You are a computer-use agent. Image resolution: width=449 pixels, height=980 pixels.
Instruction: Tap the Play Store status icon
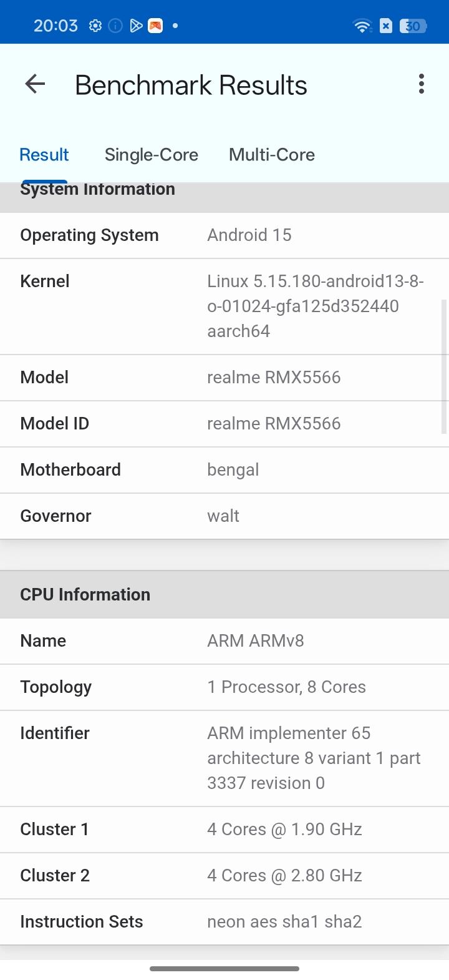(x=135, y=26)
